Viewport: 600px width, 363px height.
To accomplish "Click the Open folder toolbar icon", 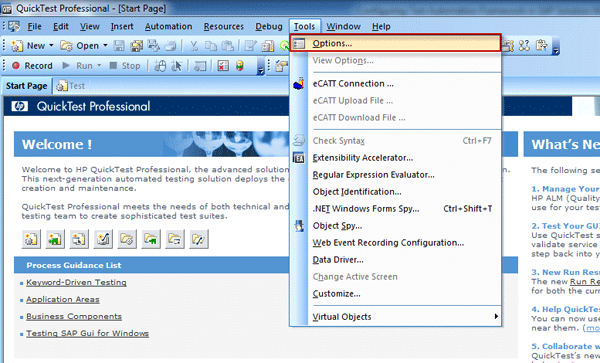I will click(67, 46).
